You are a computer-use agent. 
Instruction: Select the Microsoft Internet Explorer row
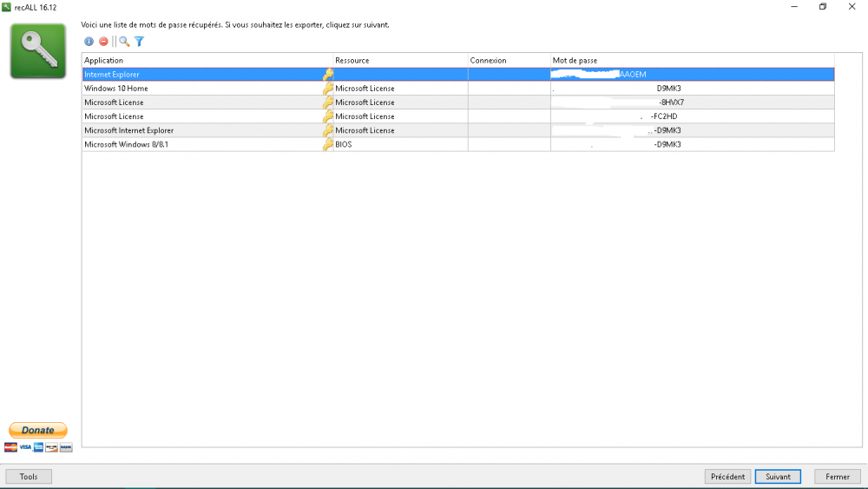tap(128, 130)
